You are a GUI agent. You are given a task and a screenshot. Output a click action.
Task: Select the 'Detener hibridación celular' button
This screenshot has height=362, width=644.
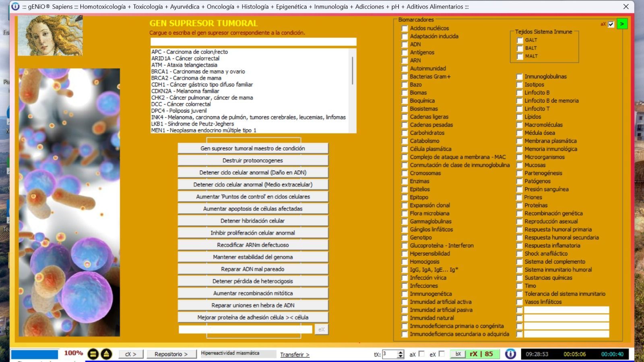pos(253,221)
